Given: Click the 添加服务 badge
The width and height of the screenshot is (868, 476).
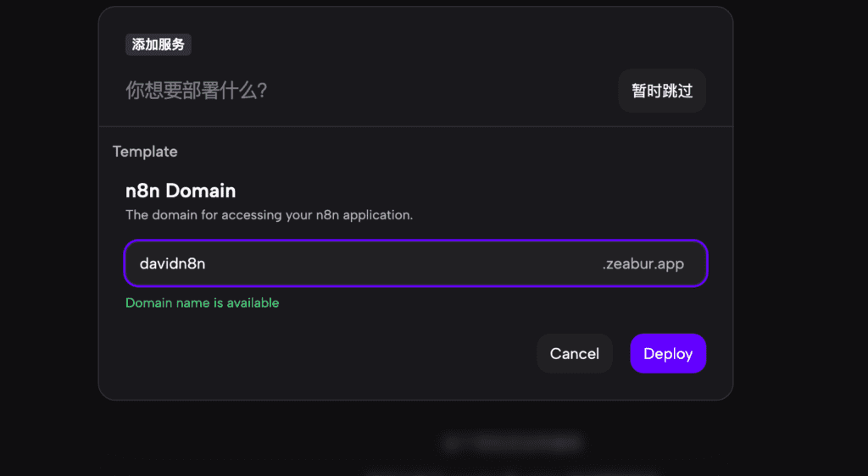Looking at the screenshot, I should click(x=159, y=45).
